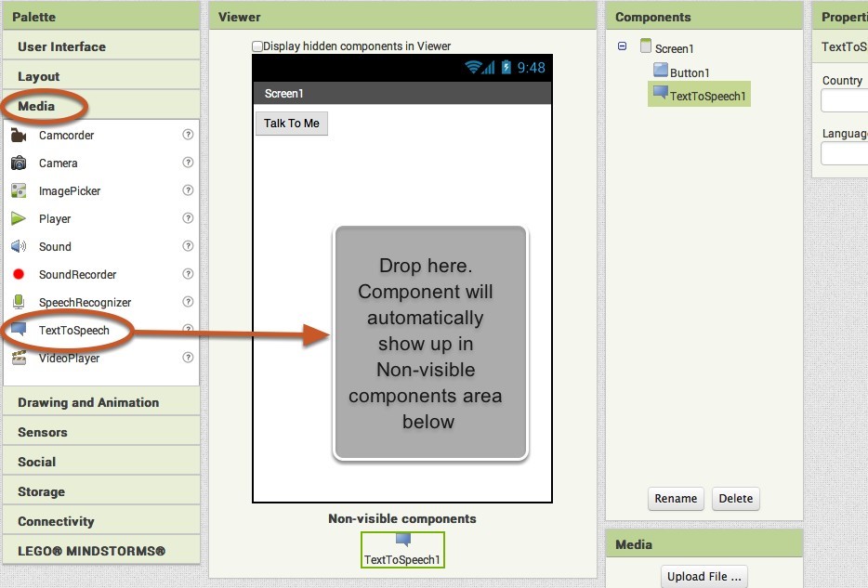The width and height of the screenshot is (868, 588).
Task: Click the Talk To Me button in Viewer
Action: [292, 124]
